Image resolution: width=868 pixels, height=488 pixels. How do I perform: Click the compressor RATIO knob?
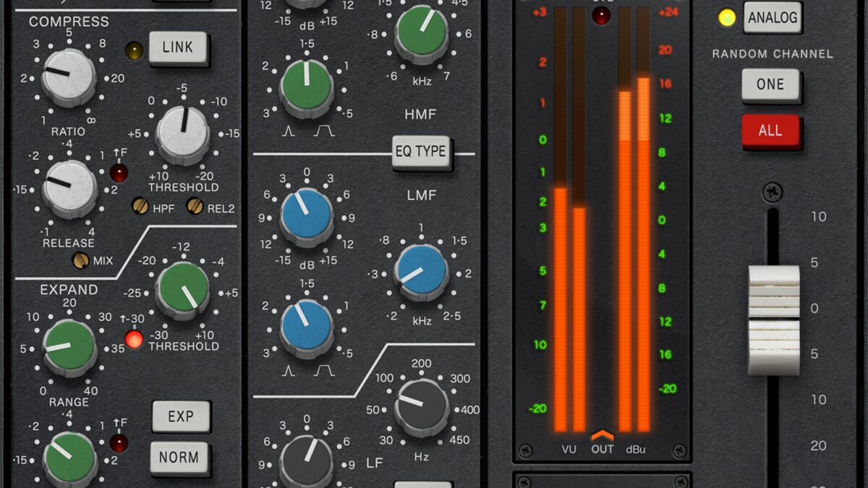click(x=68, y=77)
